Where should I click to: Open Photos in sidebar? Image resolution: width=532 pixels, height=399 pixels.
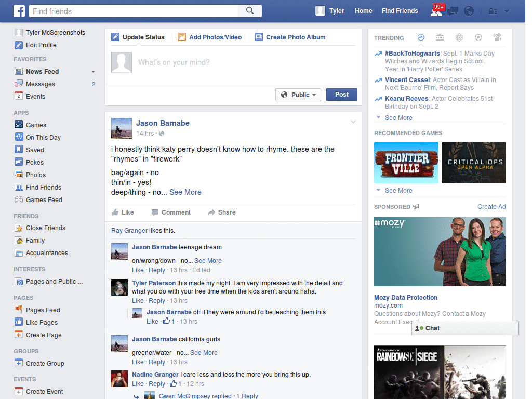click(x=30, y=175)
